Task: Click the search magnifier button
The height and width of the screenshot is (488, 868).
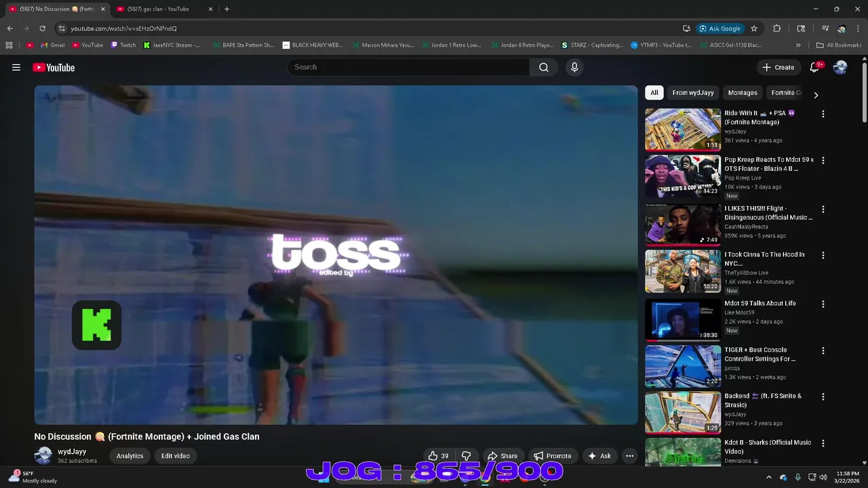Action: (544, 67)
